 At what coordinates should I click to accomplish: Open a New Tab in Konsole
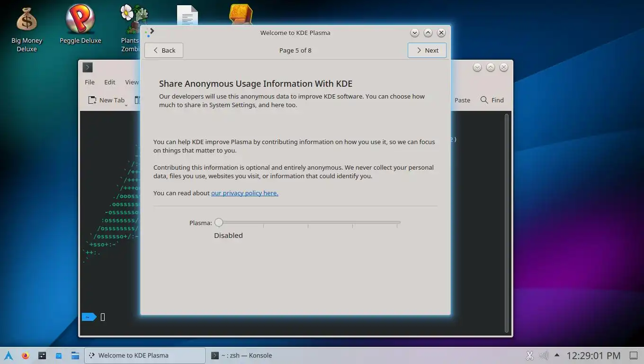point(106,100)
